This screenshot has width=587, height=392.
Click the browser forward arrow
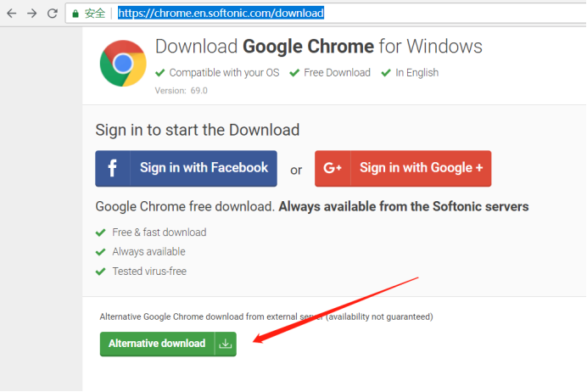point(31,14)
